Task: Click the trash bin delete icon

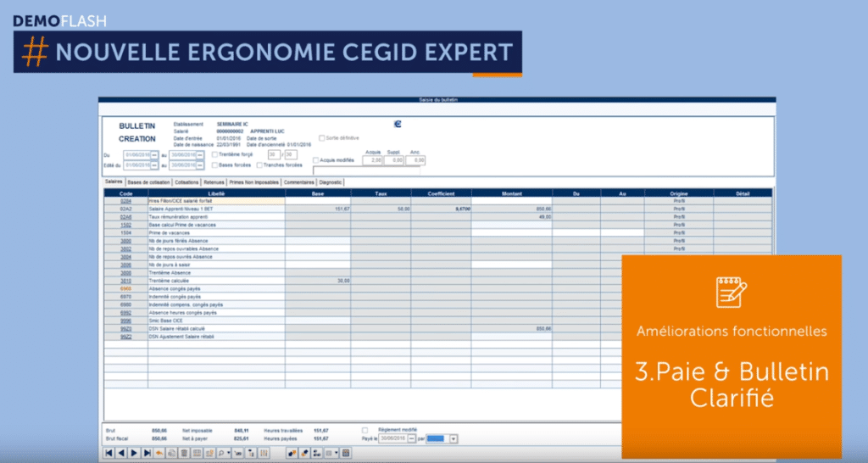Action: pos(184,453)
